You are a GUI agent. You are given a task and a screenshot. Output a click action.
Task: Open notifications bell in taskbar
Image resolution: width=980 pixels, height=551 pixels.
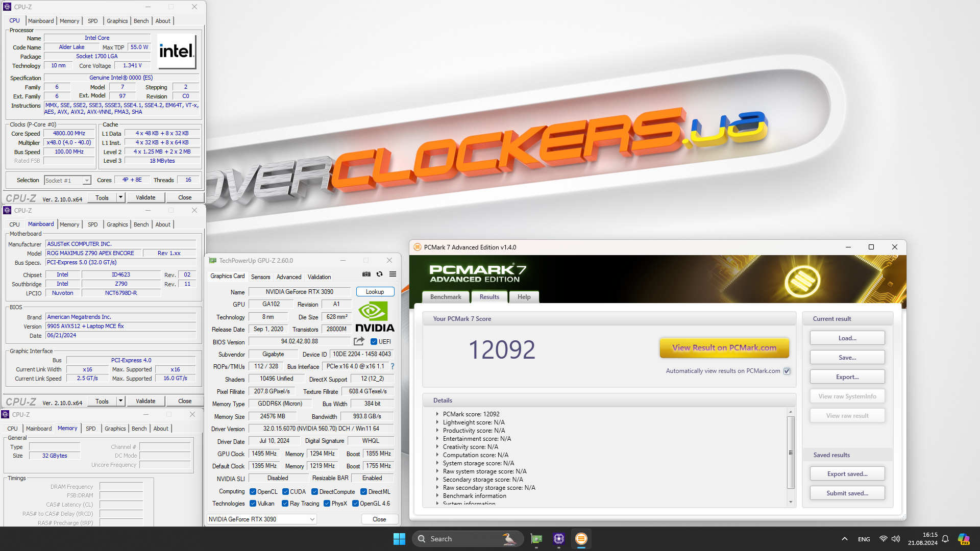(945, 539)
